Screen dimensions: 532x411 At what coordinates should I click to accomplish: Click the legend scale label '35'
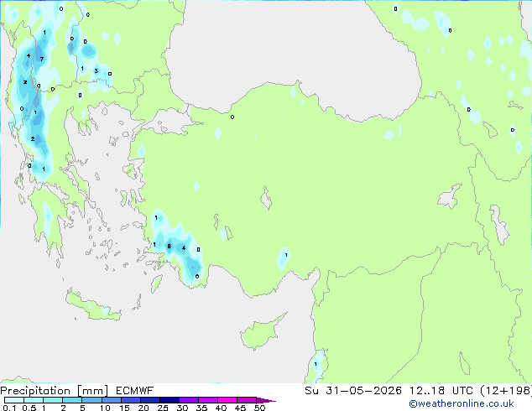[201, 408]
